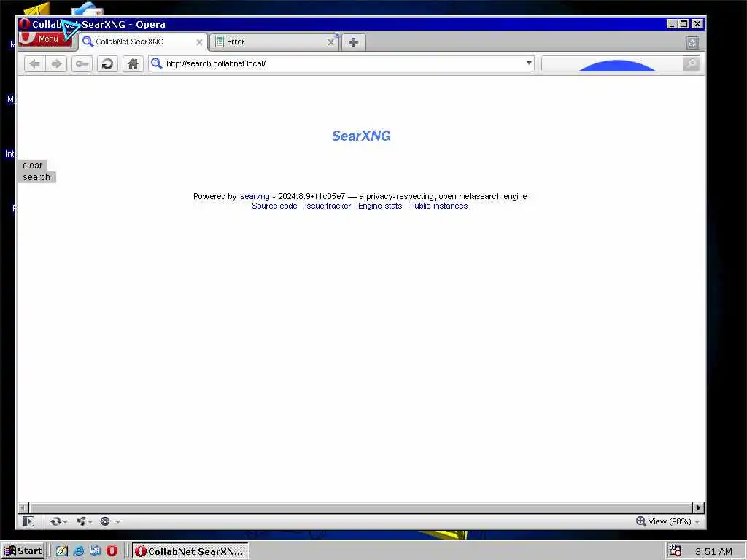Toggle the panel sidebar button in status bar
Screen dimensions: 747x560
(x=28, y=521)
